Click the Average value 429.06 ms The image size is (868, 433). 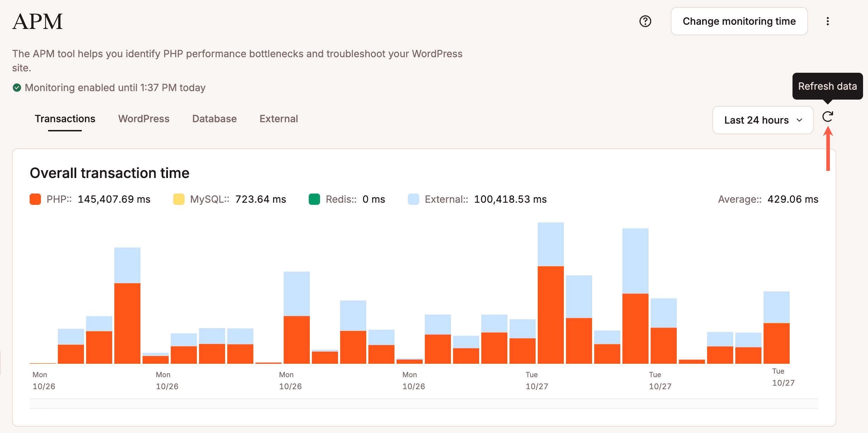click(793, 199)
